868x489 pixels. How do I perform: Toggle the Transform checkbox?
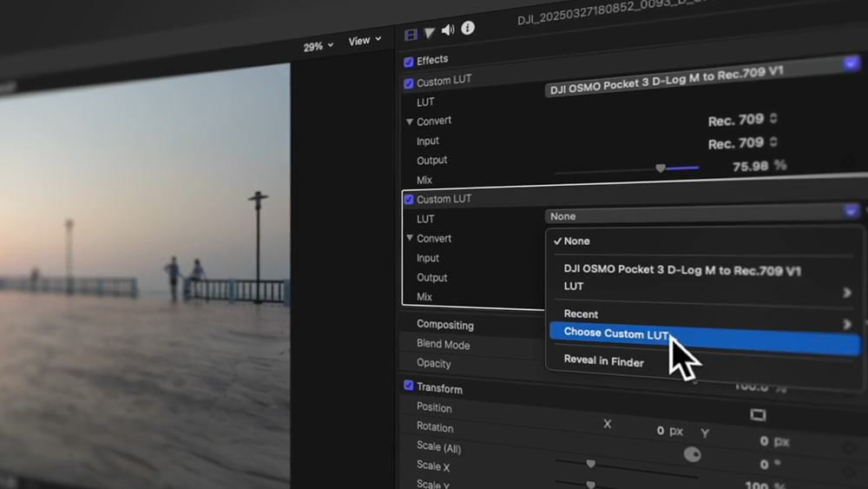409,386
